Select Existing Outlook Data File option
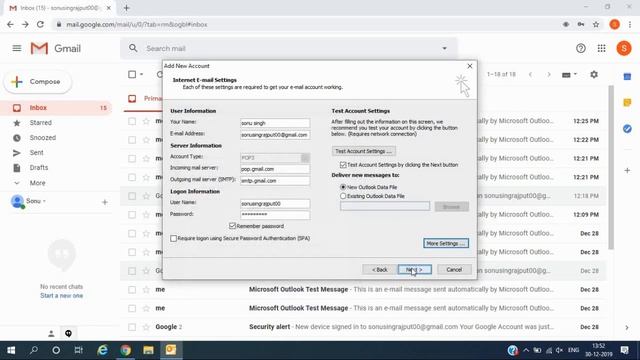 pyautogui.click(x=343, y=196)
